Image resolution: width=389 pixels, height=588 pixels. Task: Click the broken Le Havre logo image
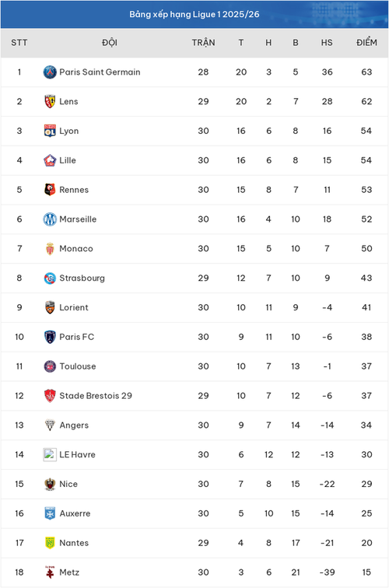pyautogui.click(x=50, y=454)
